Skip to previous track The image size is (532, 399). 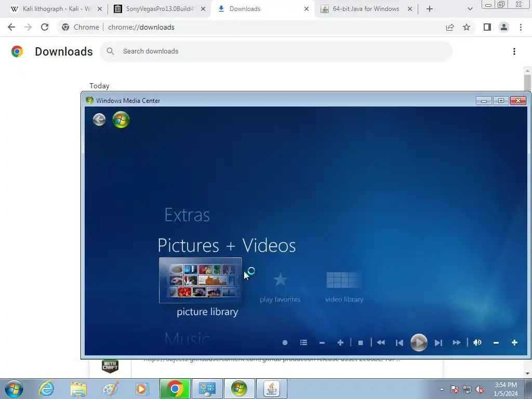[400, 343]
